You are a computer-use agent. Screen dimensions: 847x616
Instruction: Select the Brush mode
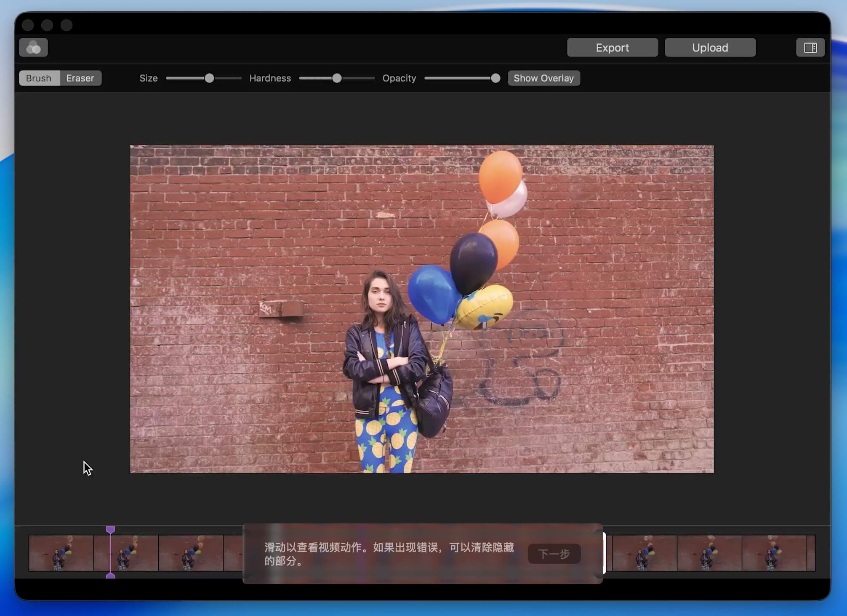tap(39, 78)
